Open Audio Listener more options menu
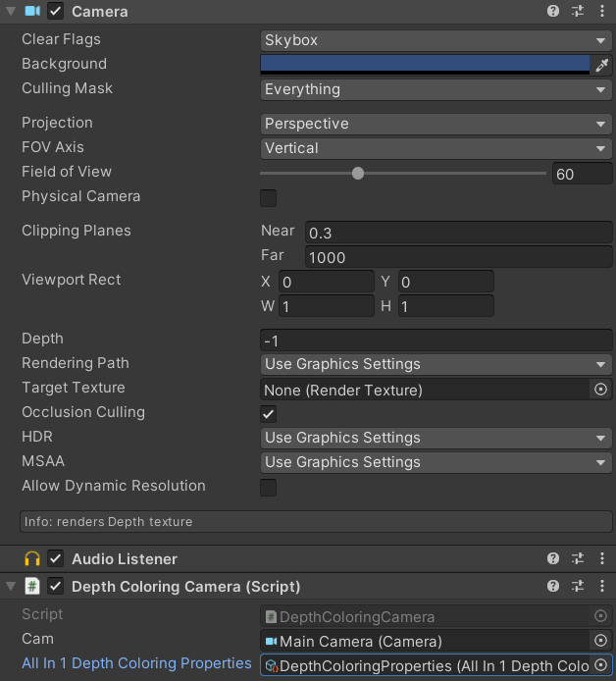Screen dimensions: 616x681 pyautogui.click(x=601, y=558)
